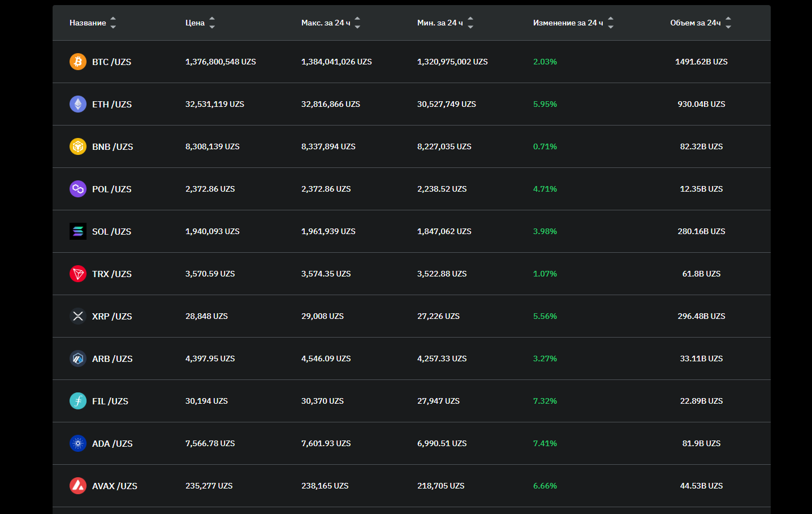
Task: Click the Avalanche AVAX coin icon
Action: pyautogui.click(x=78, y=486)
